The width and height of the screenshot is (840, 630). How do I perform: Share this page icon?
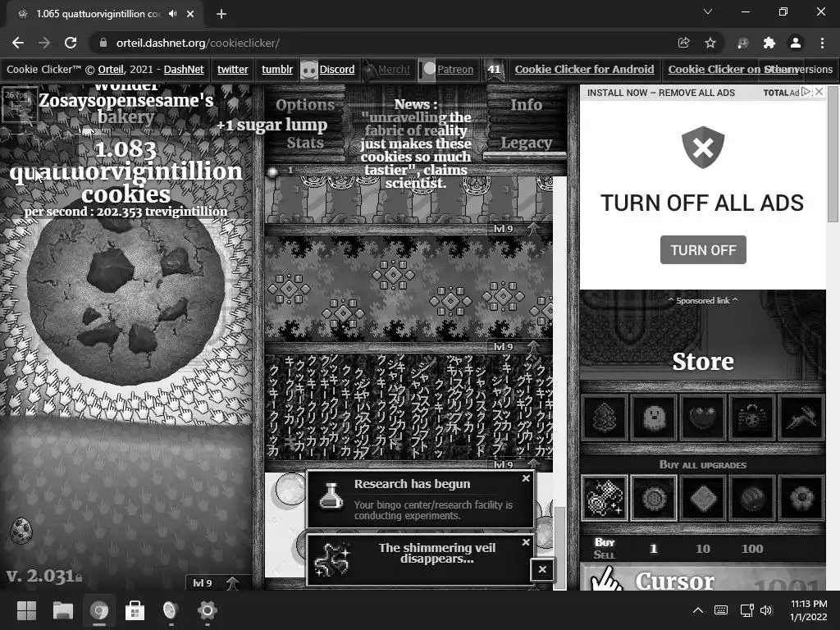point(683,43)
